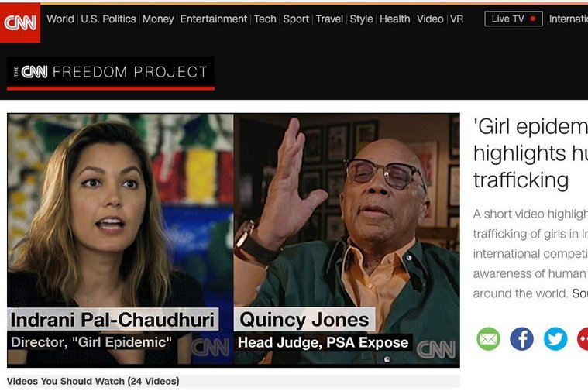Select Entertainment in the navigation bar
Image resolution: width=588 pixels, height=391 pixels.
tap(213, 19)
